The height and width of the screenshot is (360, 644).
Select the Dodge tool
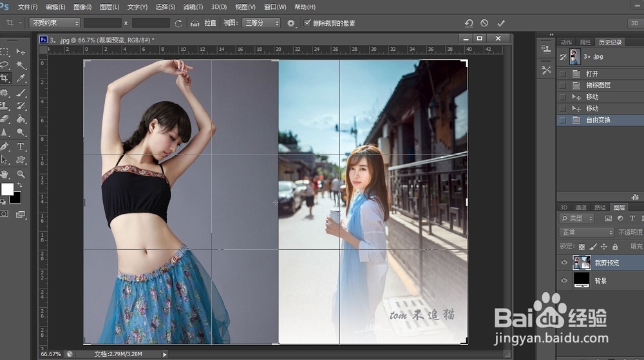pyautogui.click(x=21, y=132)
